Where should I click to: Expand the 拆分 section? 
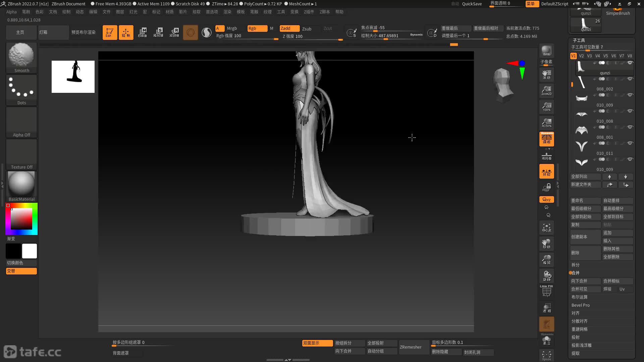tap(576, 265)
